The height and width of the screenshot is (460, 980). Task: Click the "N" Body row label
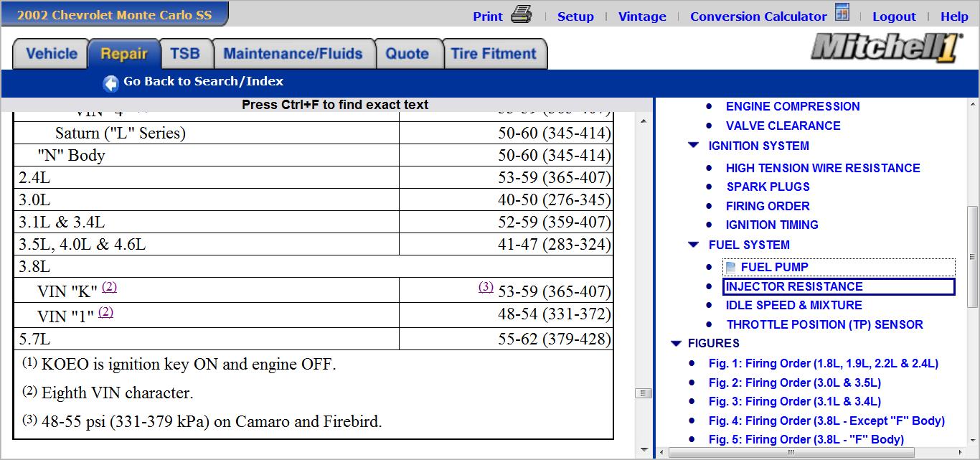[x=71, y=155]
